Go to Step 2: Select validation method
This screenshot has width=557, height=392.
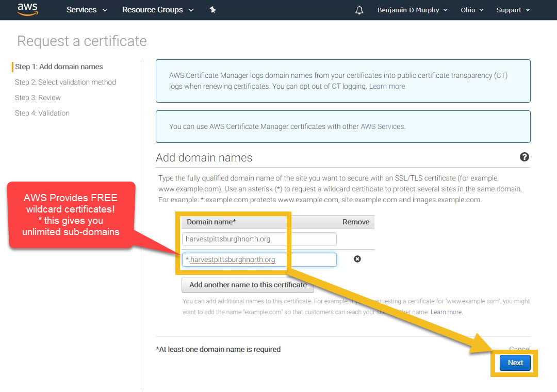[x=65, y=82]
